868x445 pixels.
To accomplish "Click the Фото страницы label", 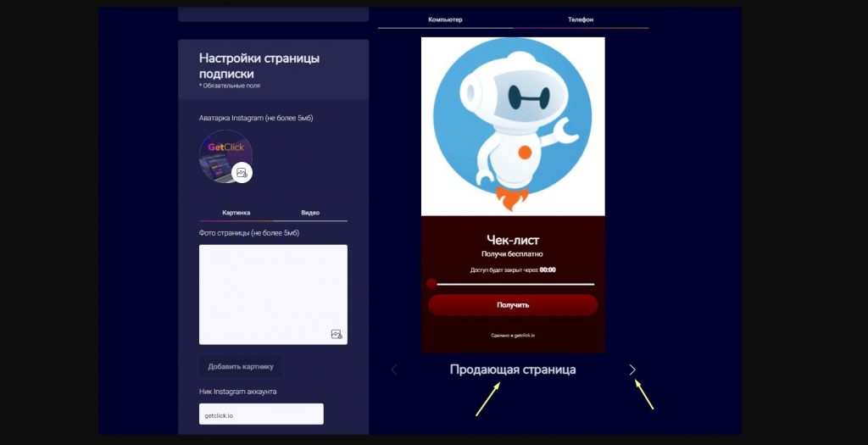I will point(249,233).
